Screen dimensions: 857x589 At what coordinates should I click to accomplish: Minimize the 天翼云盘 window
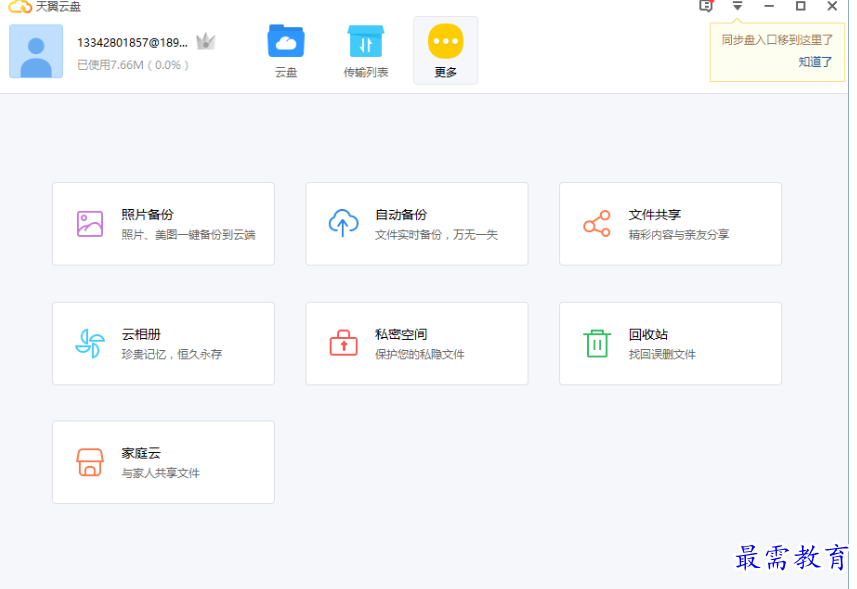[x=769, y=6]
